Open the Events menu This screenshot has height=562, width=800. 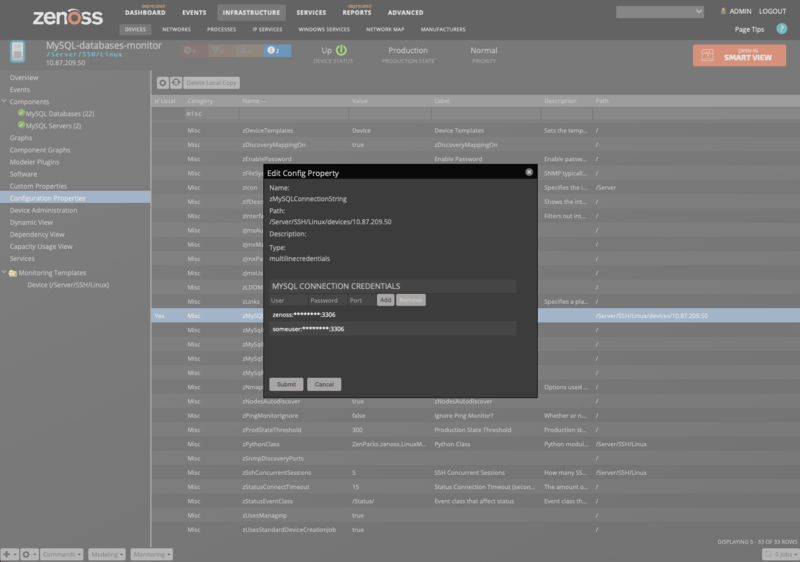pos(194,12)
